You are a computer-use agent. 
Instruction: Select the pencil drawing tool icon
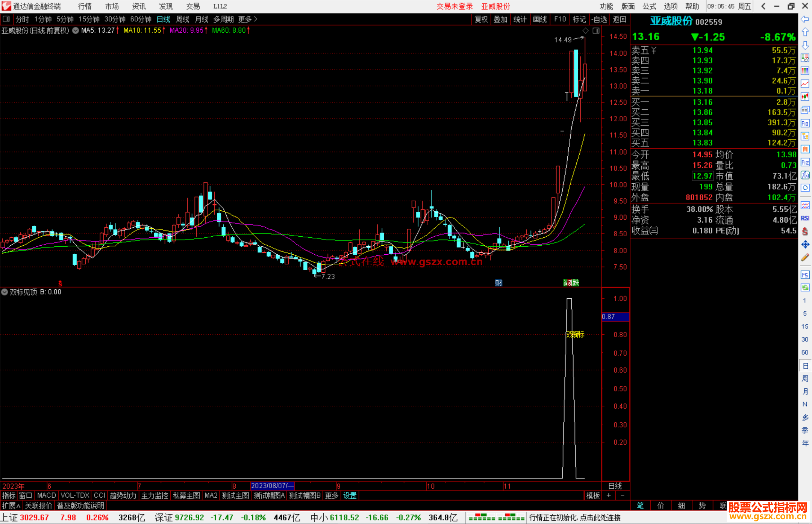pos(805,258)
